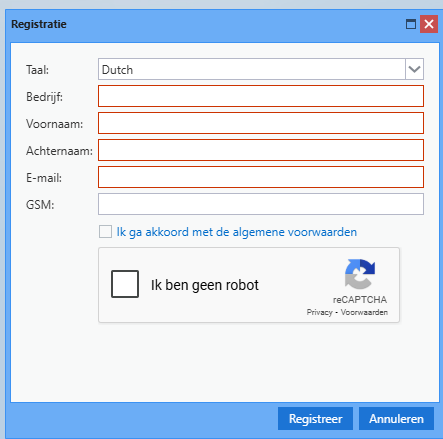Tick the 'Ik ben geen robot' checkbox
Viewport: 443px width, 439px height.
tap(125, 284)
